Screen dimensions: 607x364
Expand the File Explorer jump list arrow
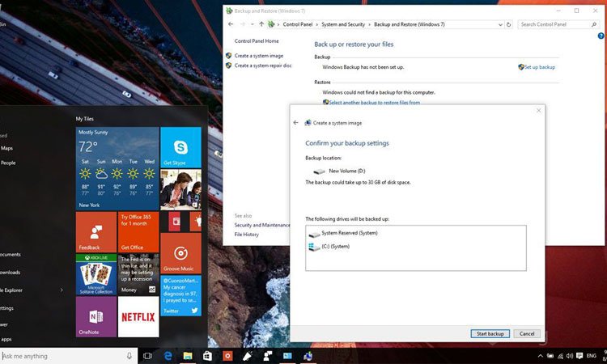62,290
